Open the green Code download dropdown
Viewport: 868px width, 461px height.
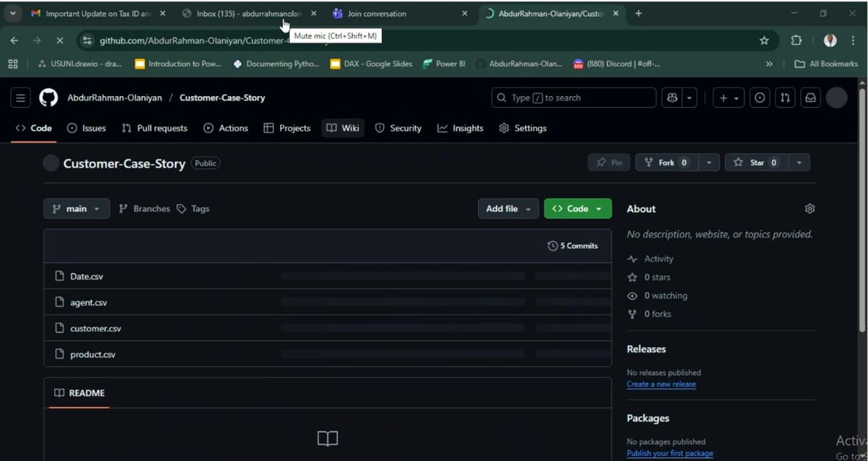pos(577,208)
